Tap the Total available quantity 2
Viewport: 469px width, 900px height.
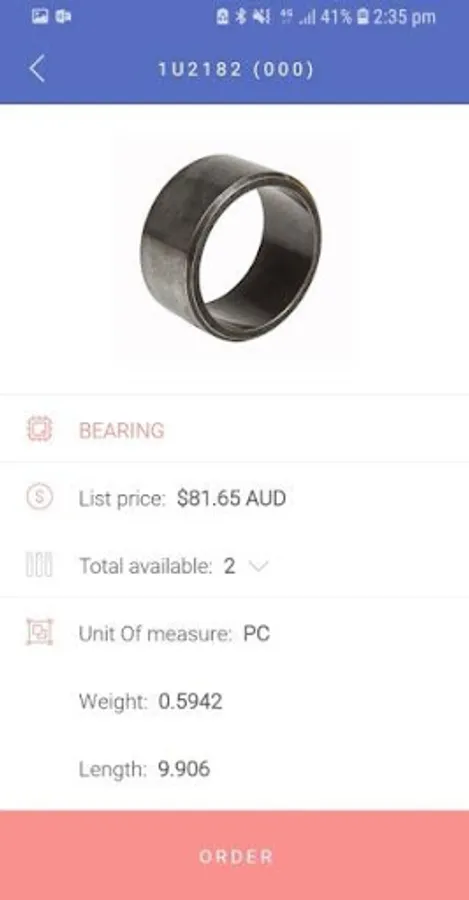tap(229, 566)
